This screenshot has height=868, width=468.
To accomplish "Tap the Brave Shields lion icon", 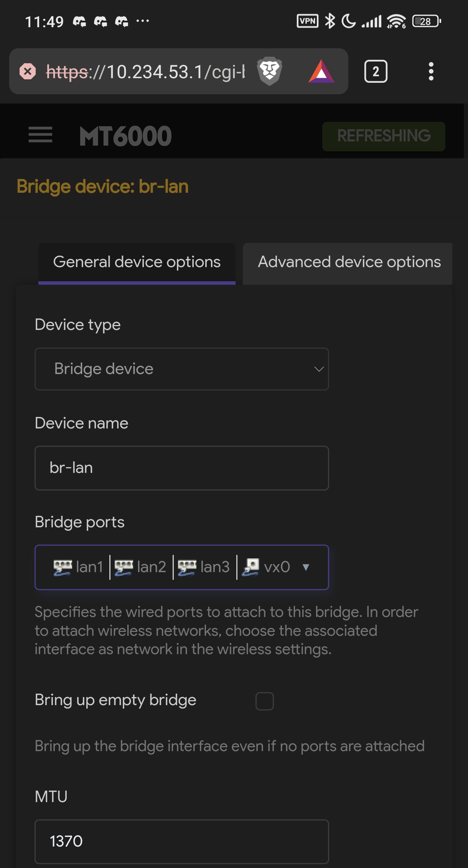I will (270, 71).
